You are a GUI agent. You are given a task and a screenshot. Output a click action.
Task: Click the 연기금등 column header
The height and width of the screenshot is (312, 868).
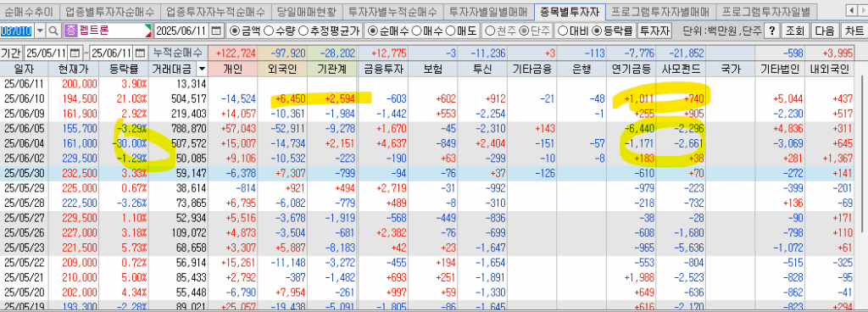point(632,70)
